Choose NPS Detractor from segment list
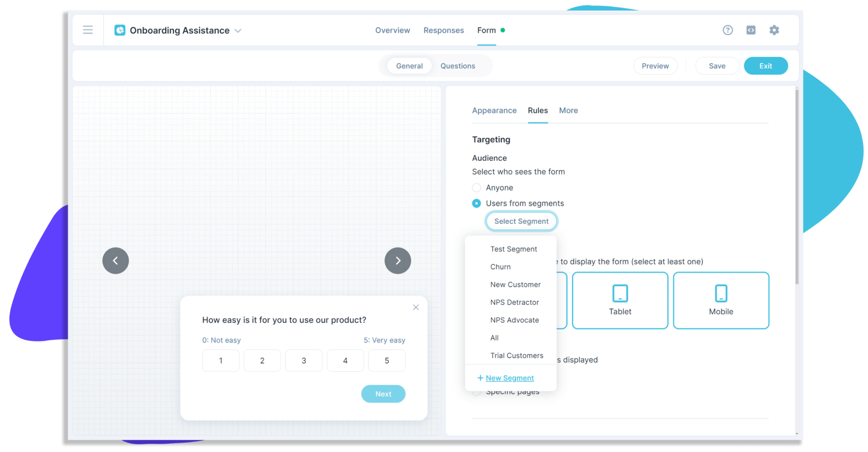The image size is (868, 452). [514, 302]
